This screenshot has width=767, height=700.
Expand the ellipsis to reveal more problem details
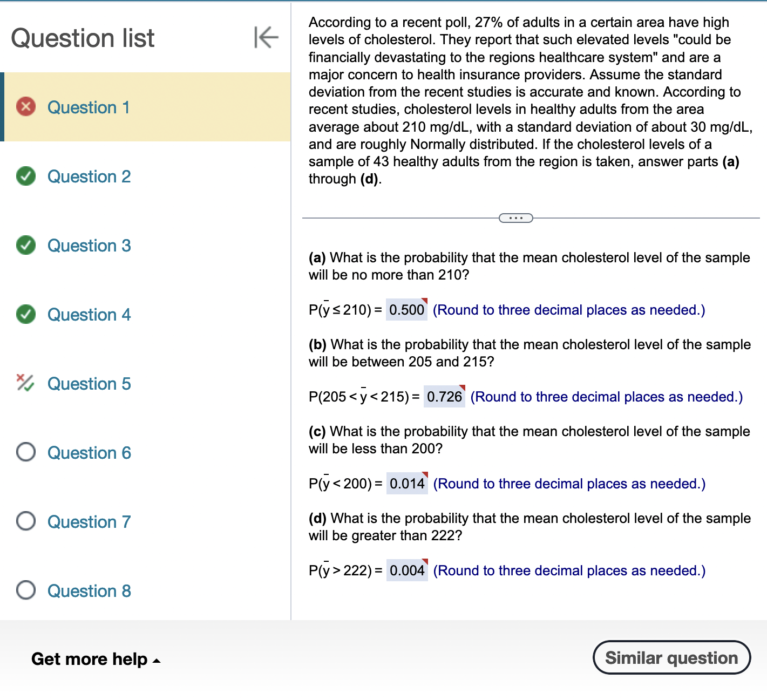[x=515, y=218]
